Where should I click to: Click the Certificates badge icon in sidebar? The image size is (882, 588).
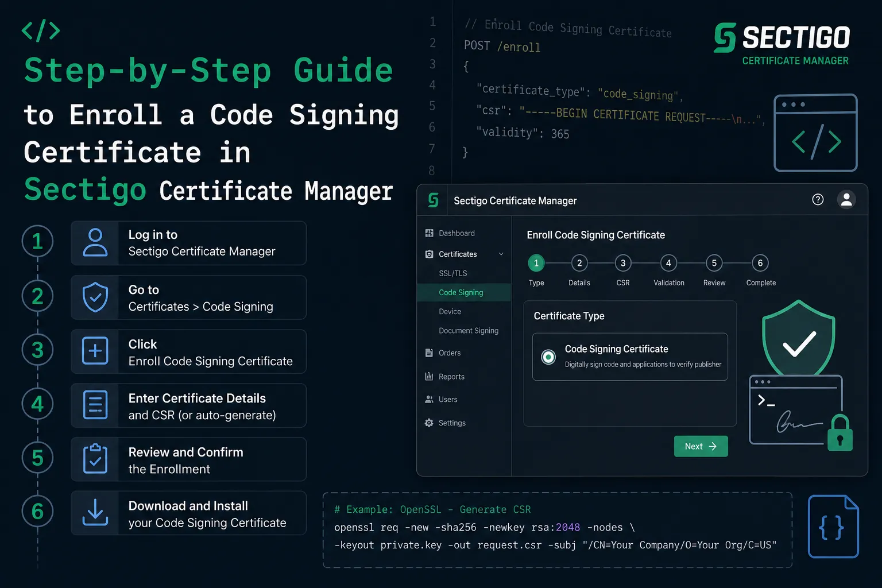pyautogui.click(x=429, y=254)
